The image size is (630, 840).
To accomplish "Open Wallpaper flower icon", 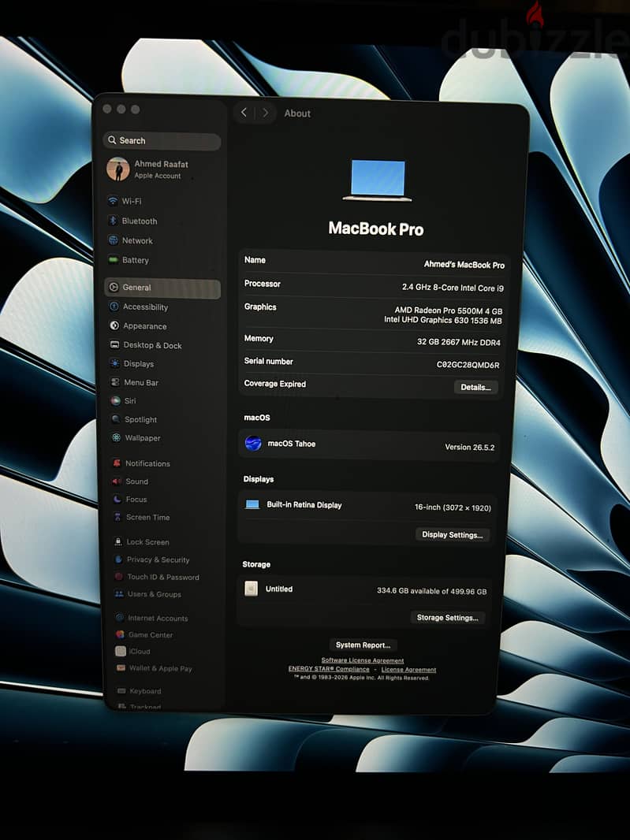I will pos(117,437).
